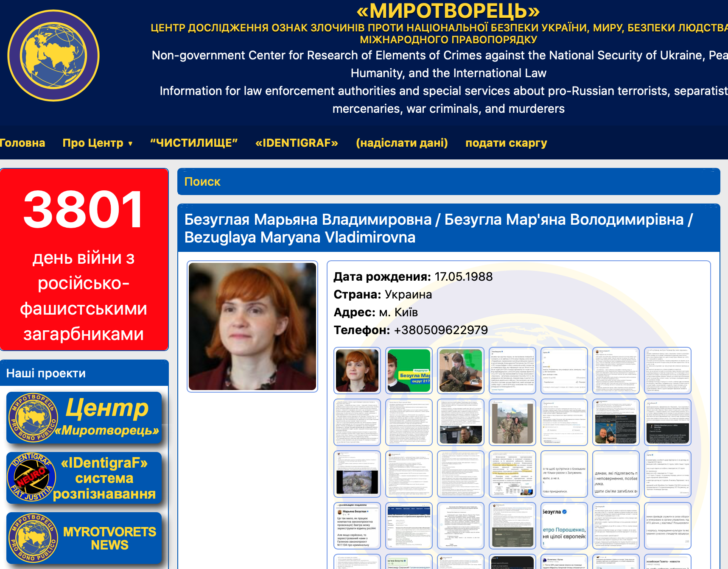
Task: Open the «IDentigraF» система розпізнавання banner
Action: click(x=84, y=478)
